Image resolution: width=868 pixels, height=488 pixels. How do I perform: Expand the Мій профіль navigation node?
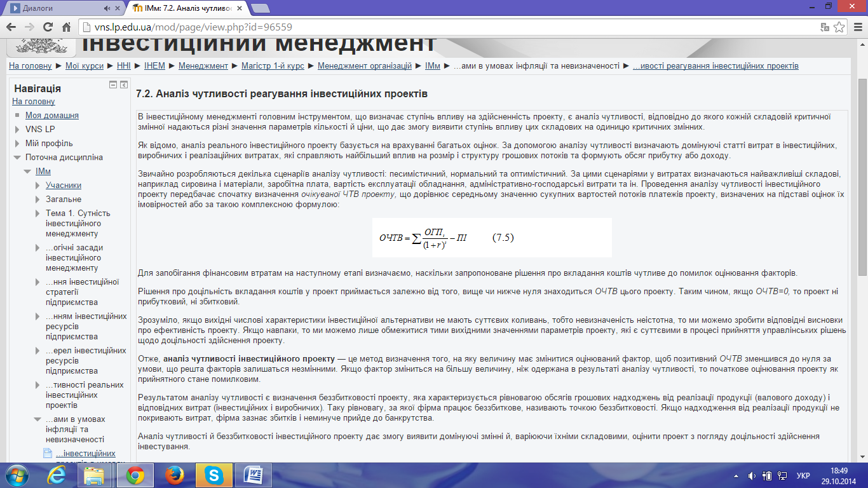(x=17, y=144)
